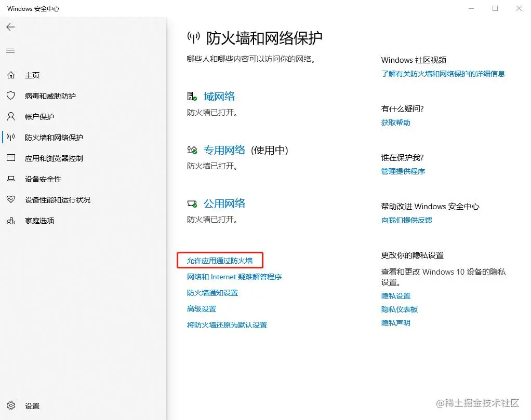Image resolution: width=531 pixels, height=420 pixels.
Task: Click 防火墙已打开 status under 公用网络
Action: (213, 219)
